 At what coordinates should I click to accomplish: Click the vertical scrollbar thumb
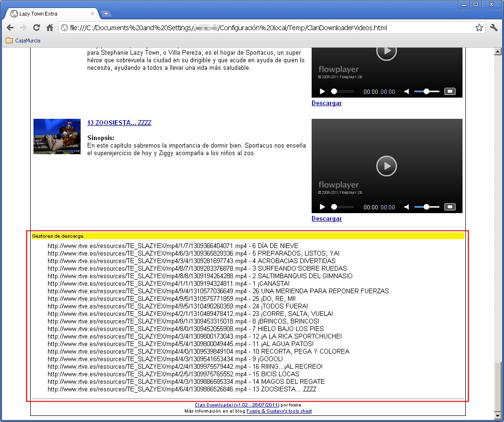pos(498,387)
